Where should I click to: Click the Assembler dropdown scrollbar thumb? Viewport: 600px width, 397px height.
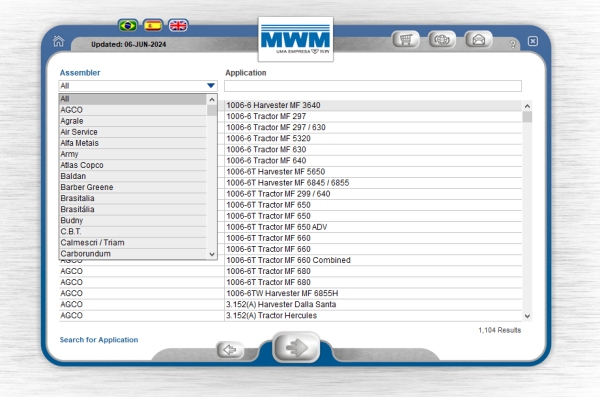pyautogui.click(x=212, y=111)
